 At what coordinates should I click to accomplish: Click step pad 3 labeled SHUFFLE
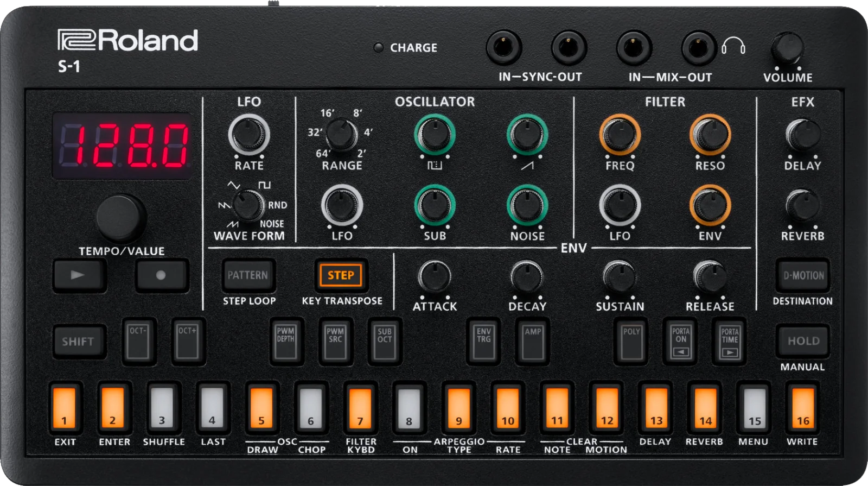(x=163, y=407)
